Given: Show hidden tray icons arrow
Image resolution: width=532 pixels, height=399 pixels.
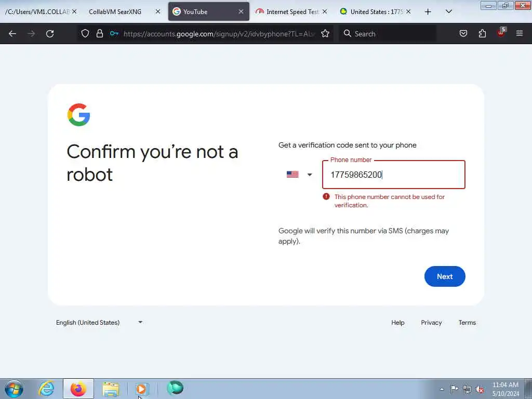Looking at the screenshot, I should tap(442, 389).
